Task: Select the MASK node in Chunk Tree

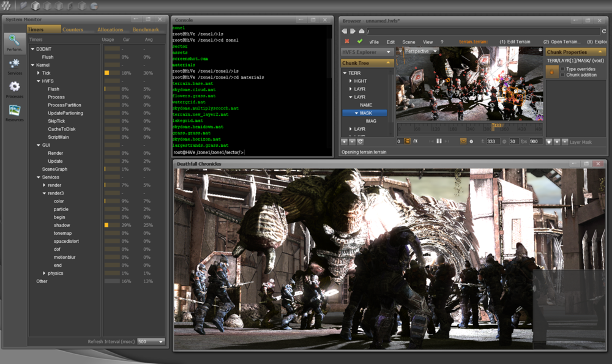Action: 365,113
